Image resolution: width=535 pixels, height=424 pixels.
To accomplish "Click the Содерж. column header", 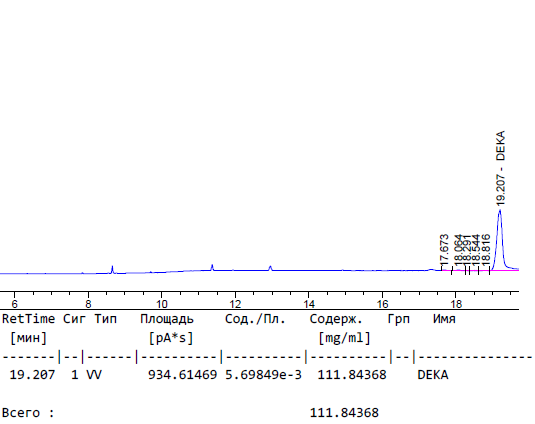I will [336, 319].
